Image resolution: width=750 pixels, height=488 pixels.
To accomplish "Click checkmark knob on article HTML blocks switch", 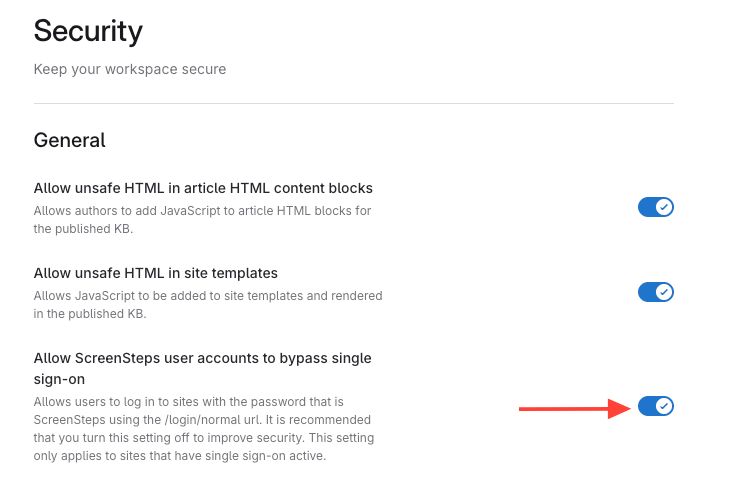I will click(x=664, y=207).
